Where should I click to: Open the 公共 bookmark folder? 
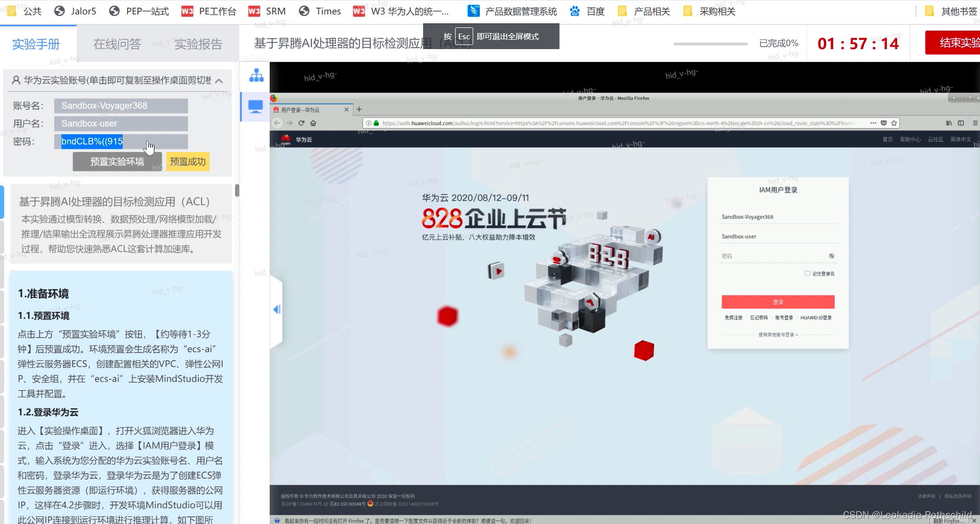(24, 11)
